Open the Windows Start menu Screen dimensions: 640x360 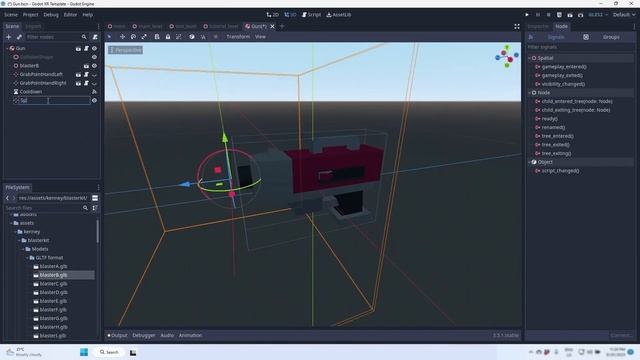[x=84, y=352]
